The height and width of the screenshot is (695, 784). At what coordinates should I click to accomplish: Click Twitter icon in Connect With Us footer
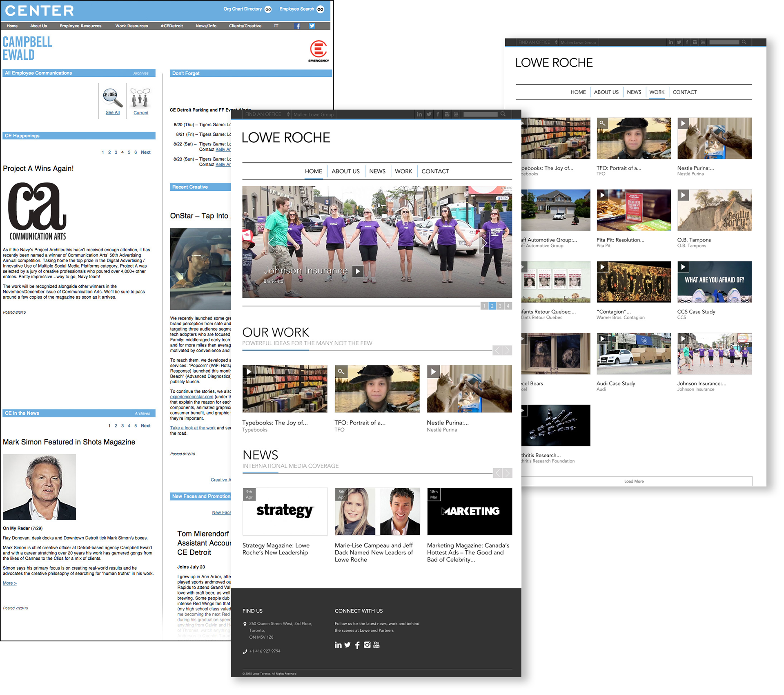tap(347, 645)
